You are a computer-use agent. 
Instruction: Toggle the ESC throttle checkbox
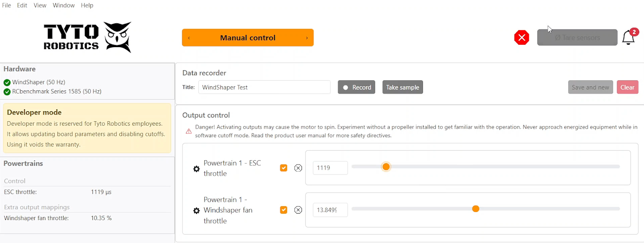click(284, 168)
